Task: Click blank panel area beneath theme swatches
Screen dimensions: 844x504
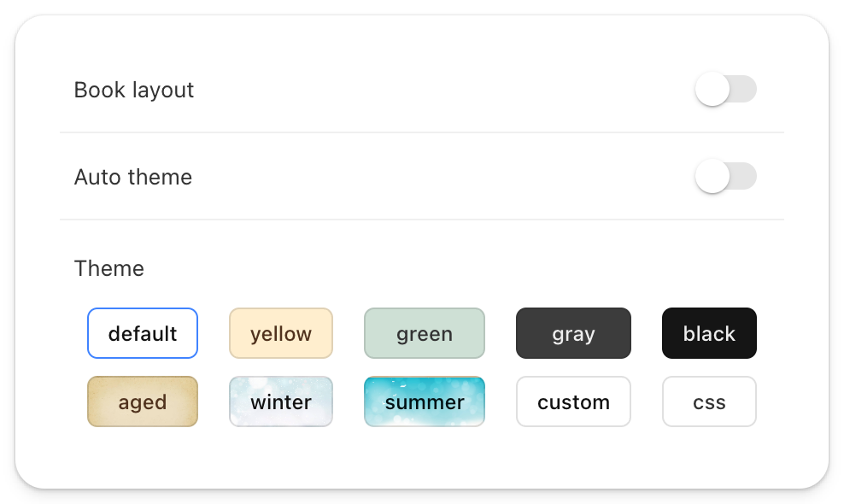Action: tap(422, 457)
